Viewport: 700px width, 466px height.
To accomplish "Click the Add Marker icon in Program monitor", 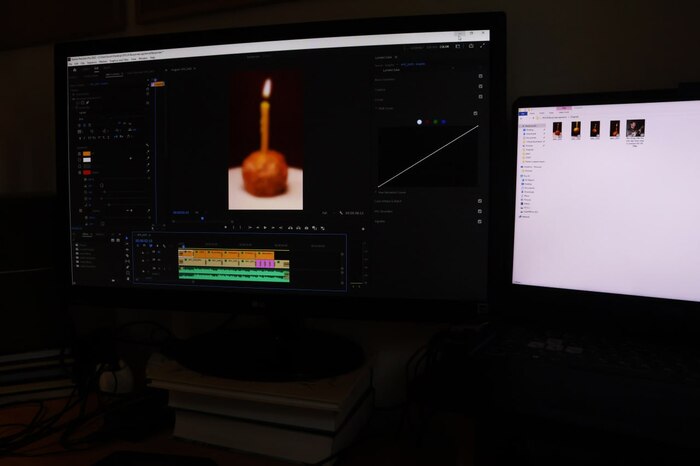I will pos(225,227).
